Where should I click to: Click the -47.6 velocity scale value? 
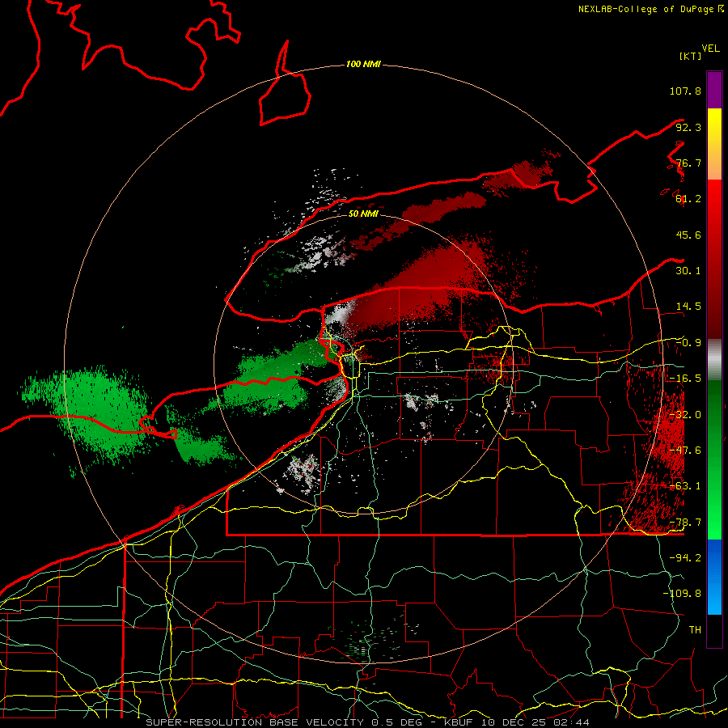coord(685,451)
